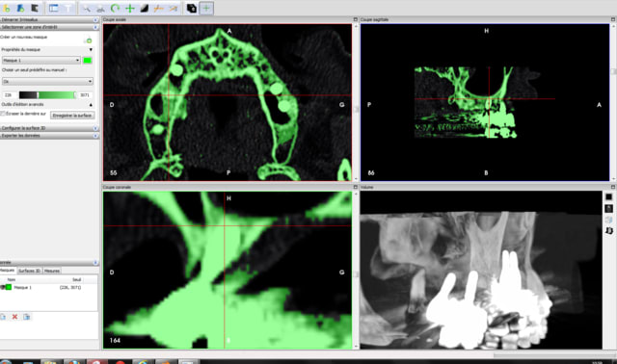Toggle the slice plane icon in volume view

click(x=608, y=230)
